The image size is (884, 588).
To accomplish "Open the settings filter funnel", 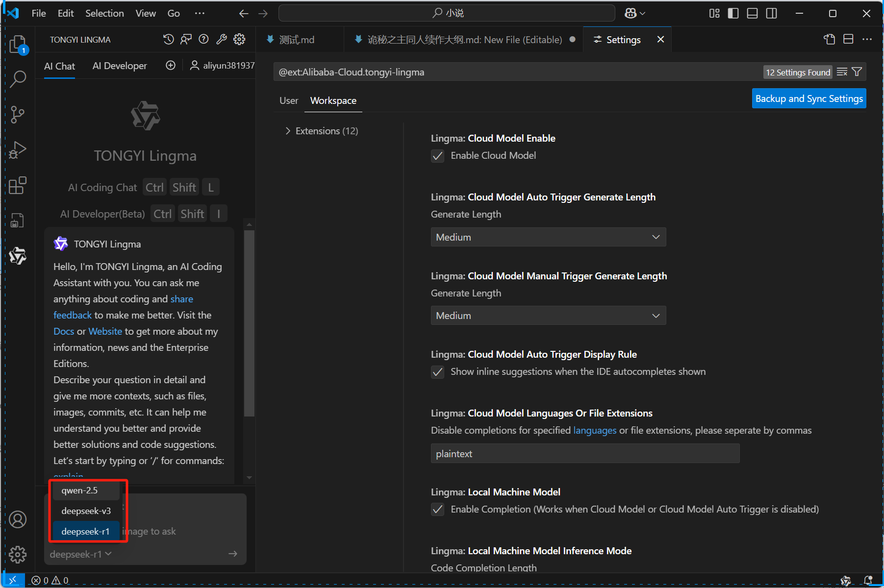I will (x=857, y=72).
